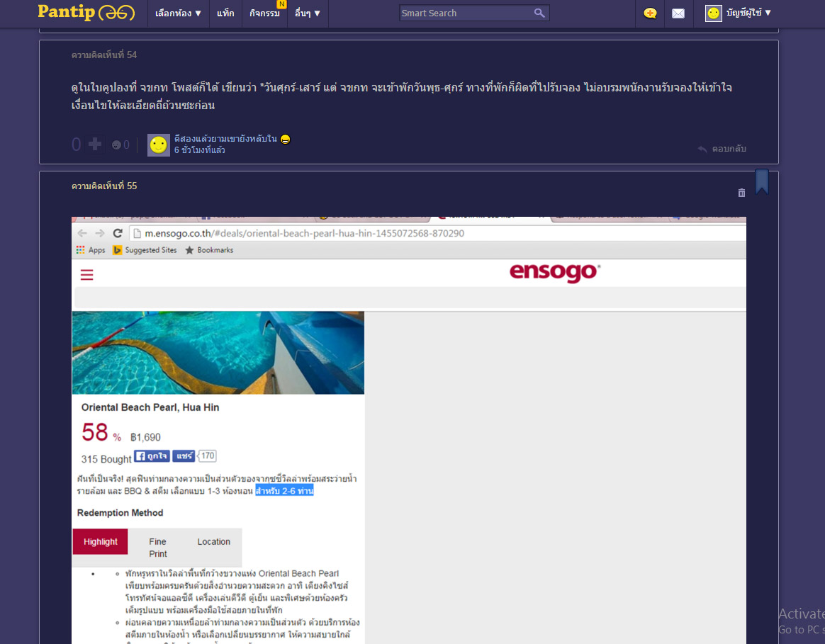Image resolution: width=825 pixels, height=644 pixels.
Task: Open the แท็ก menu item
Action: (x=225, y=13)
